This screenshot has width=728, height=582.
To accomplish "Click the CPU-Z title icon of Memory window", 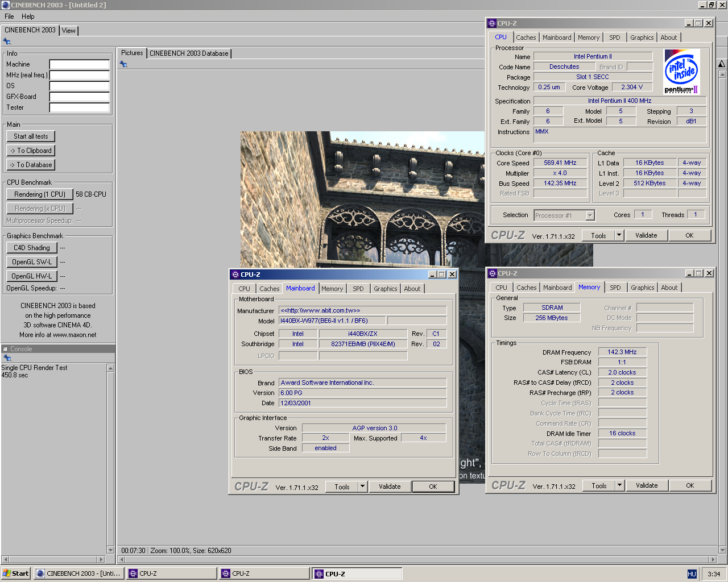I will click(493, 273).
